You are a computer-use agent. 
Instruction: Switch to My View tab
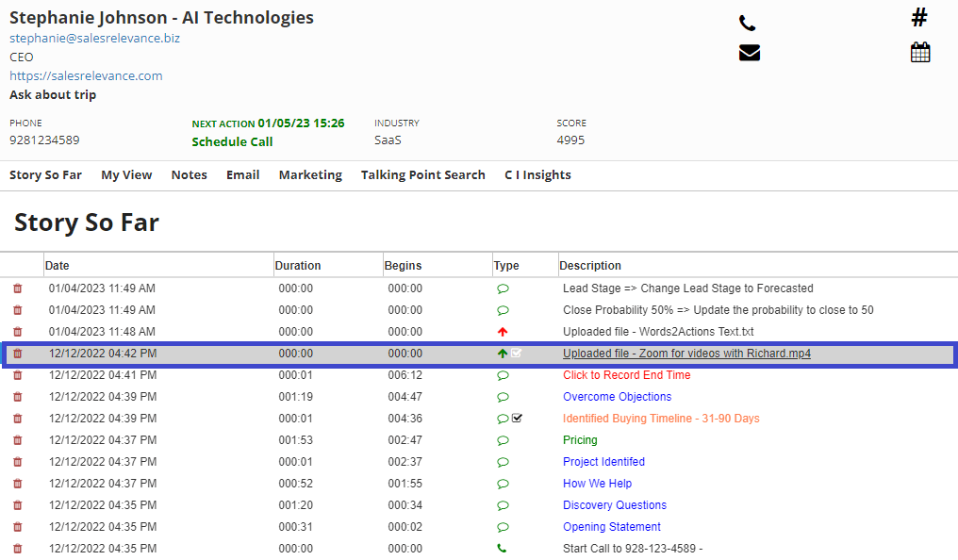pyautogui.click(x=126, y=175)
